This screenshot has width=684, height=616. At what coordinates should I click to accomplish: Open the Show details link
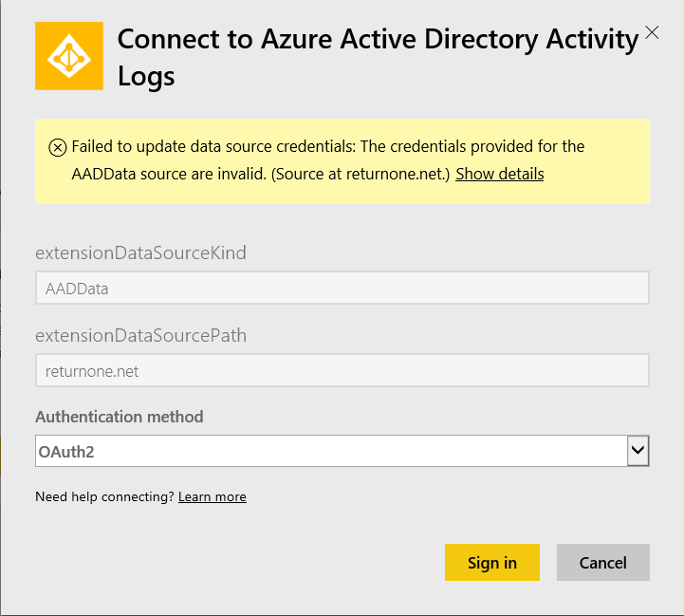pyautogui.click(x=499, y=175)
